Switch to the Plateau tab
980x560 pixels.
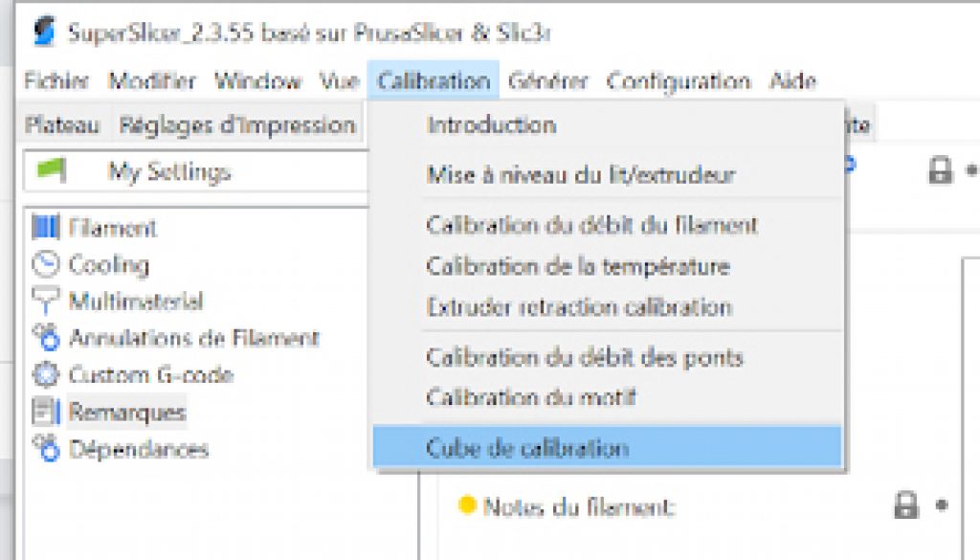pyautogui.click(x=62, y=125)
